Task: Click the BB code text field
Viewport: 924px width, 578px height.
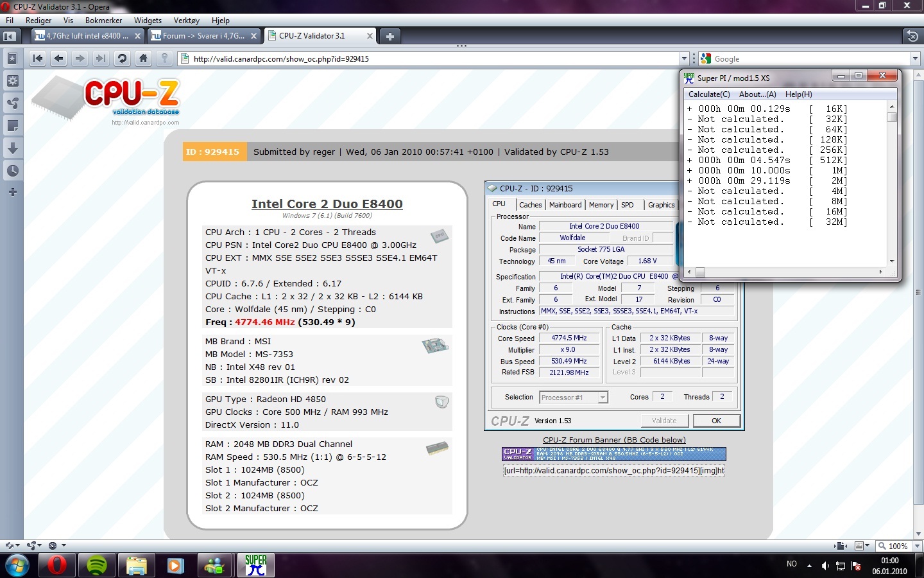Action: click(x=614, y=471)
